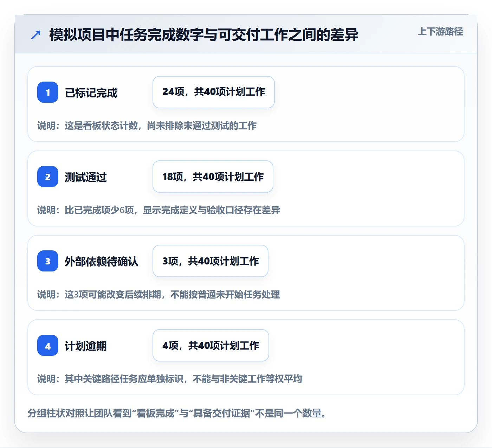Image resolution: width=492 pixels, height=448 pixels.
Task: Click the 4项，共40项计划工作 value box
Action: [211, 345]
